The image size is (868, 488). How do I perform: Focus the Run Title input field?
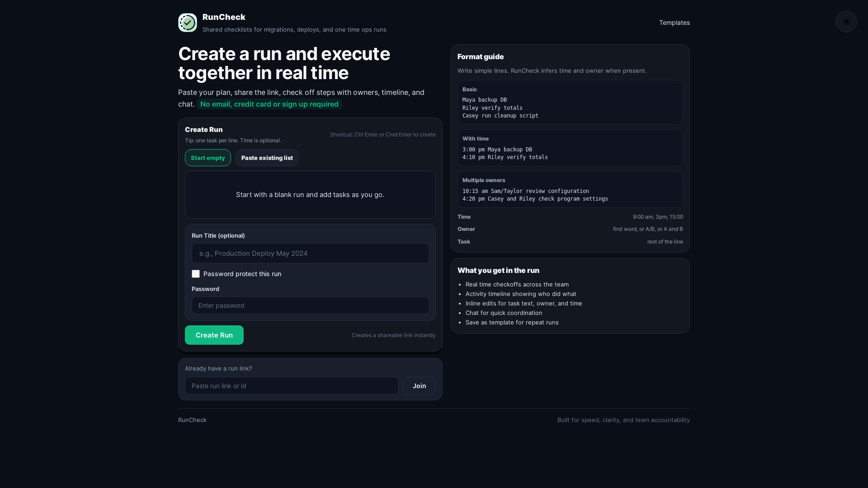(310, 253)
